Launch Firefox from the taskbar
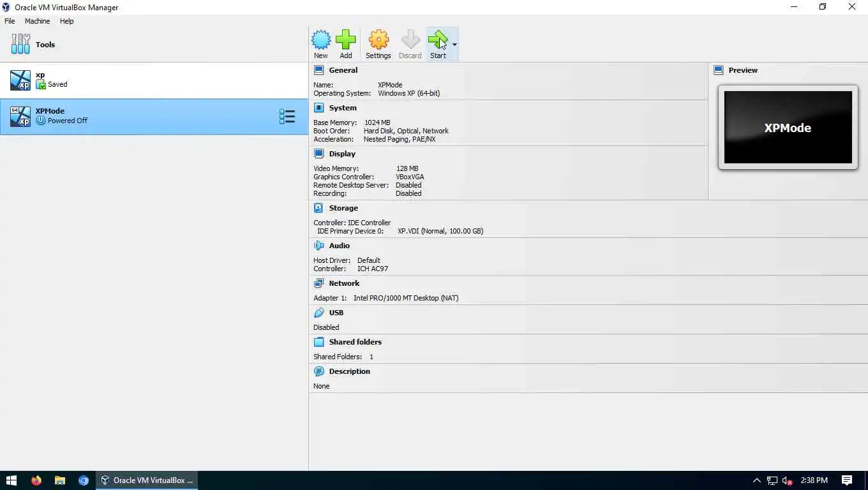The image size is (868, 490). tap(36, 480)
